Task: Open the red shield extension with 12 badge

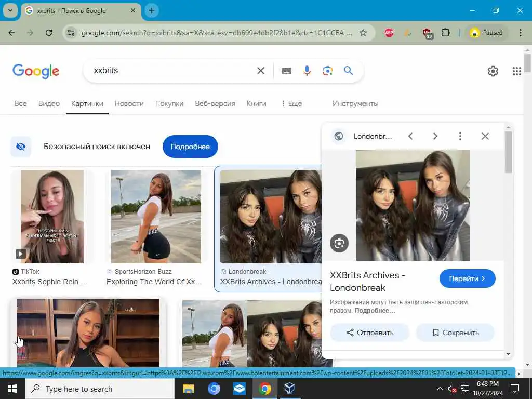Action: pyautogui.click(x=427, y=33)
